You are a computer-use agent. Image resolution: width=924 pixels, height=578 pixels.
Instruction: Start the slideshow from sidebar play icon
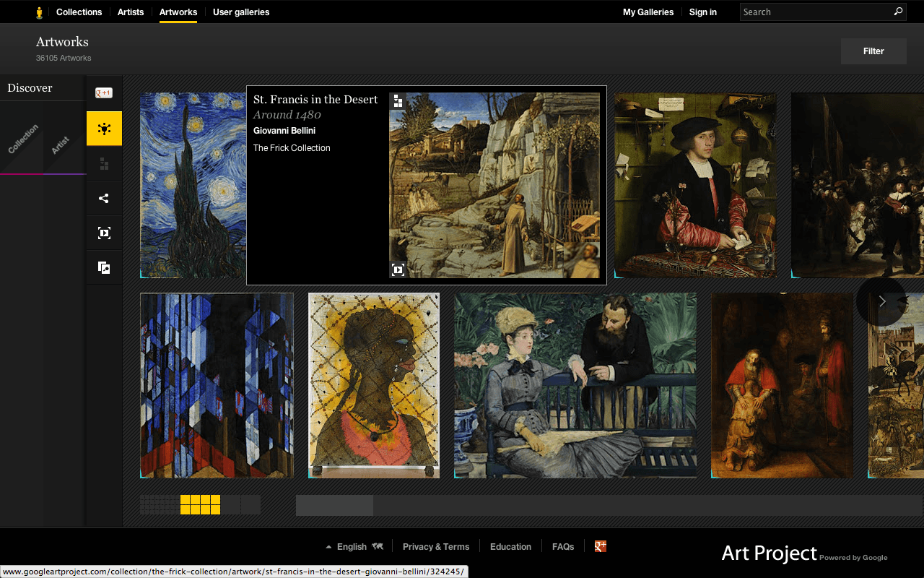pos(104,233)
